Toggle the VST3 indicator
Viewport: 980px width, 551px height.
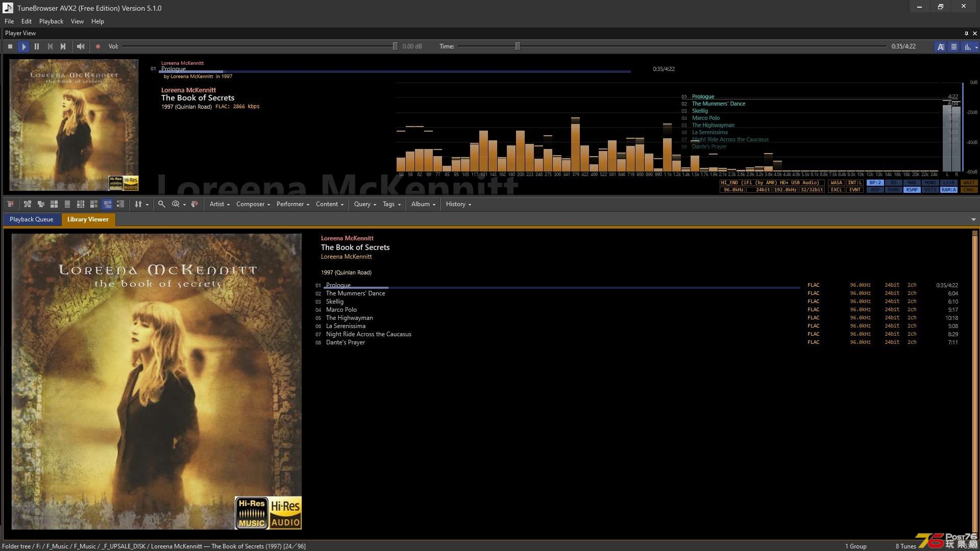pos(930,190)
